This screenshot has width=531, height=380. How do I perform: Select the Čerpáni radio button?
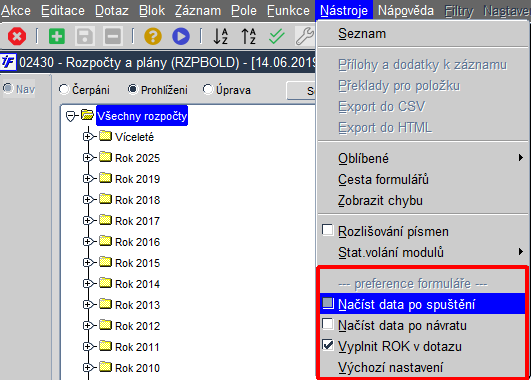64,89
